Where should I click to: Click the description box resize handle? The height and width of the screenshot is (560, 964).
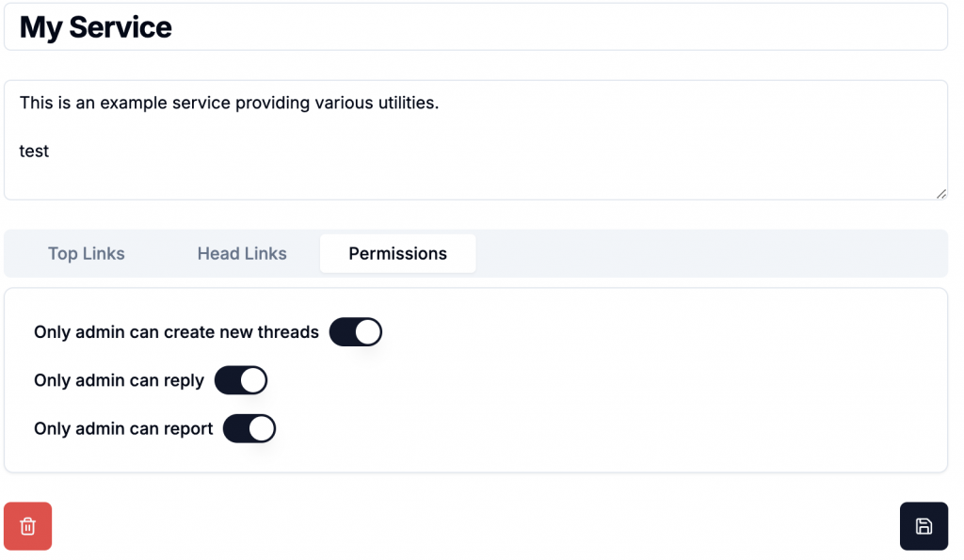(940, 193)
